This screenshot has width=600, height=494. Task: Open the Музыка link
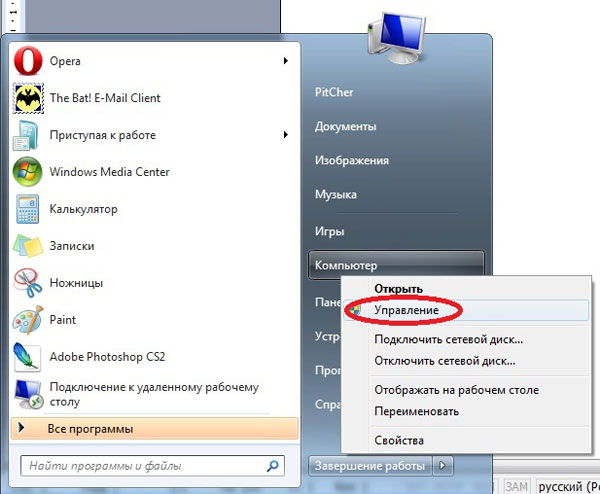tap(336, 194)
